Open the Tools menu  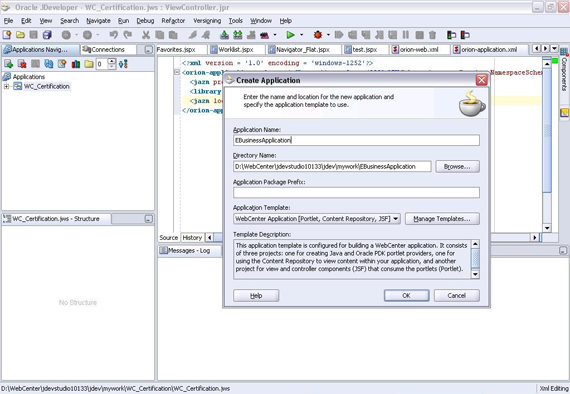tap(236, 21)
